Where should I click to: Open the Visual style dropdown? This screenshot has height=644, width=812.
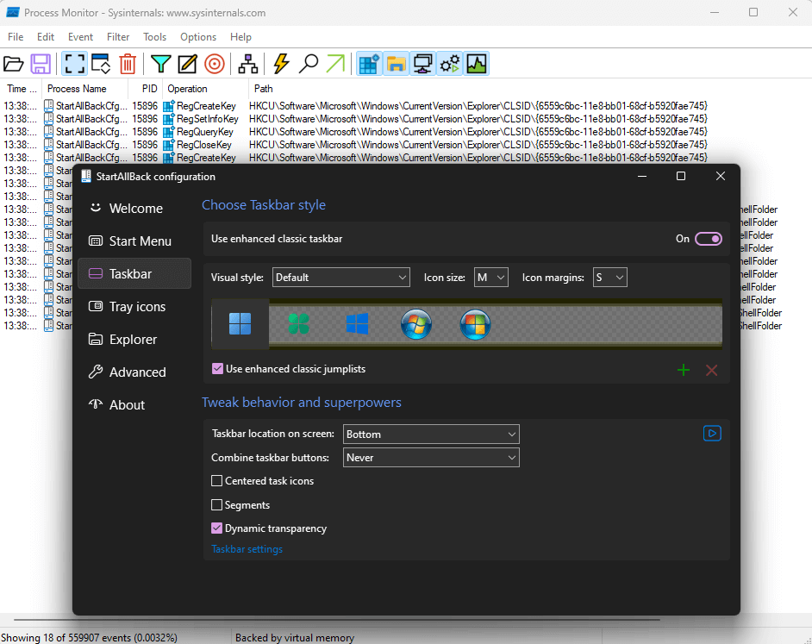pyautogui.click(x=341, y=278)
